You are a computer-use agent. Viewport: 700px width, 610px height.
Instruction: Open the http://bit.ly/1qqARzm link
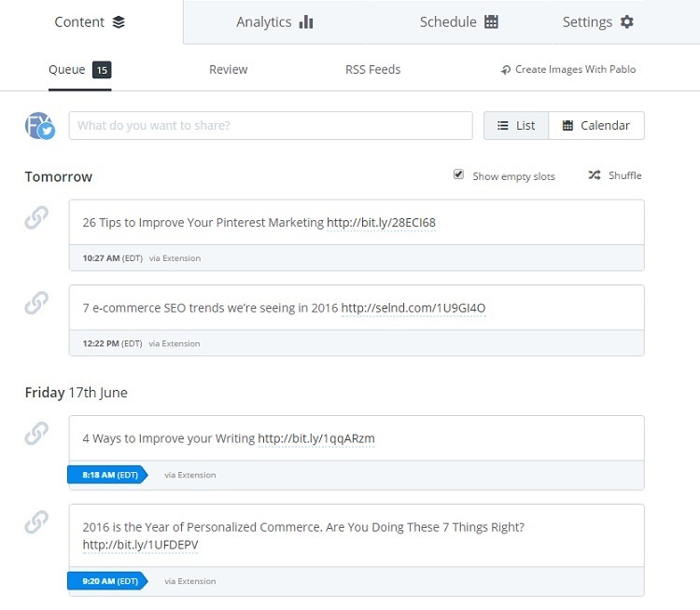point(316,438)
